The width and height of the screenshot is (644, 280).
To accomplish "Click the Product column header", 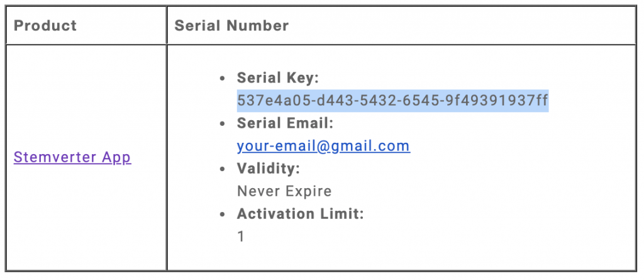I will pyautogui.click(x=45, y=26).
